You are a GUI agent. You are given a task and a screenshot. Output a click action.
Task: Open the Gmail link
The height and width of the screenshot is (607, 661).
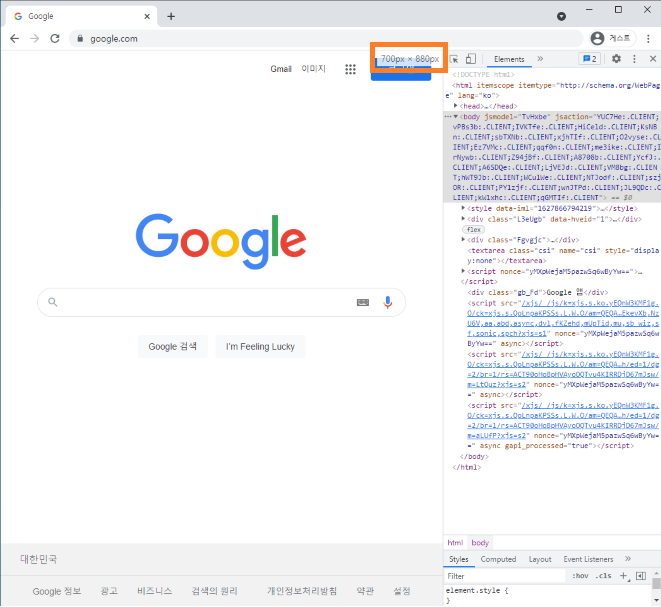[x=281, y=69]
